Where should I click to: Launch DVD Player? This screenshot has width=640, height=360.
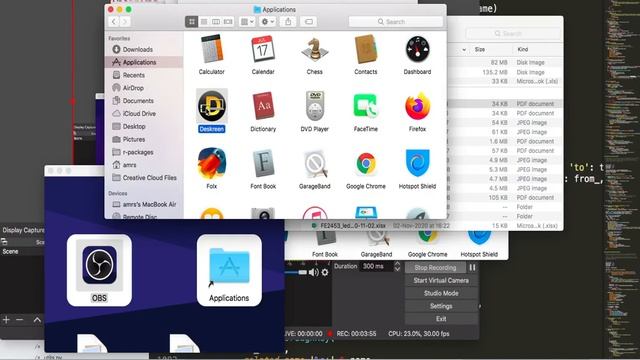[314, 106]
